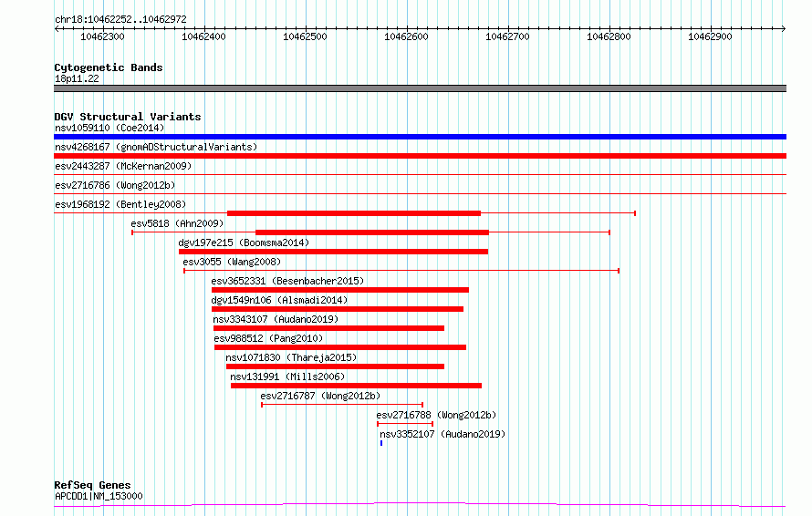
Task: Click the thick segment of esv1968192
Action: 354,213
